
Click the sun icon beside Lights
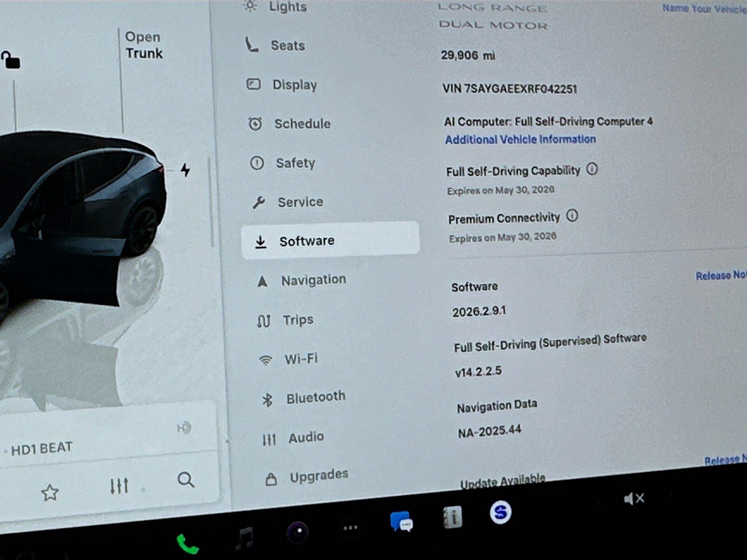(x=250, y=6)
